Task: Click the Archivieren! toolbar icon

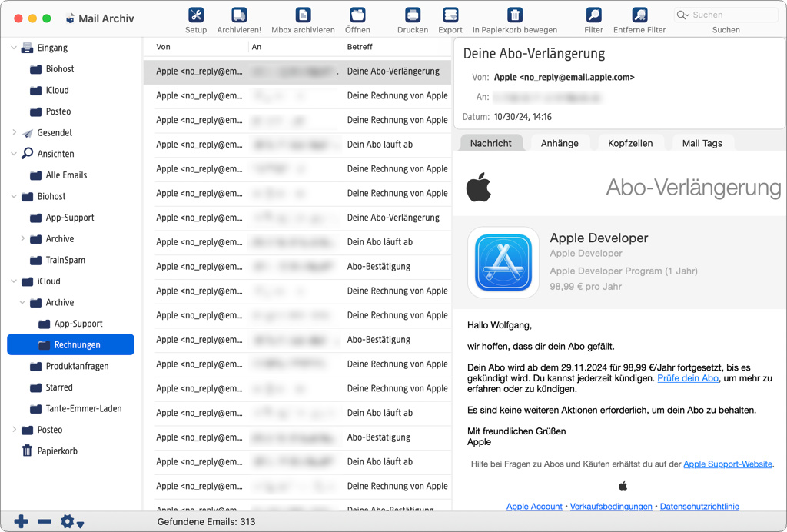Action: click(239, 15)
